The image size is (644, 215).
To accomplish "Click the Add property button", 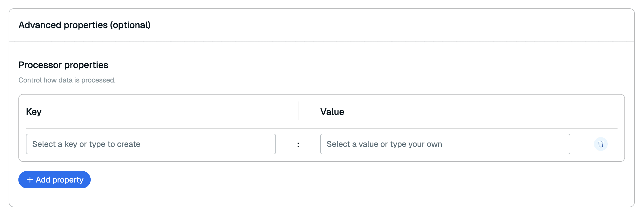I will pyautogui.click(x=54, y=180).
